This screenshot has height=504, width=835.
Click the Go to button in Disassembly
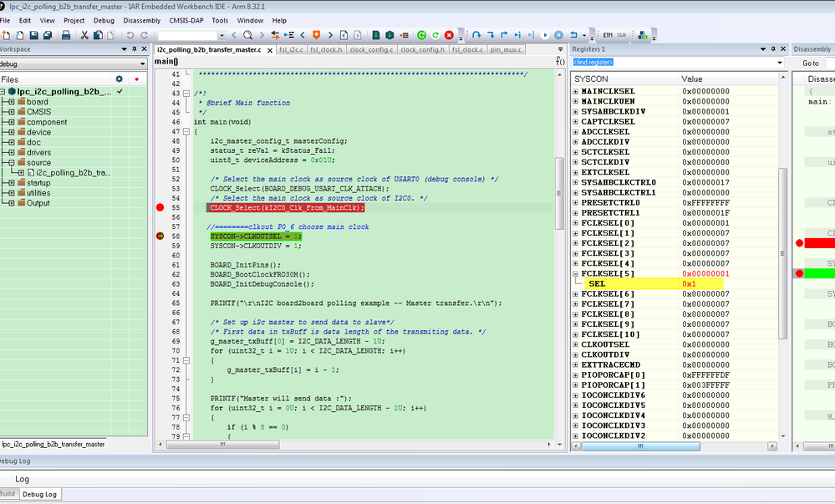coord(811,63)
